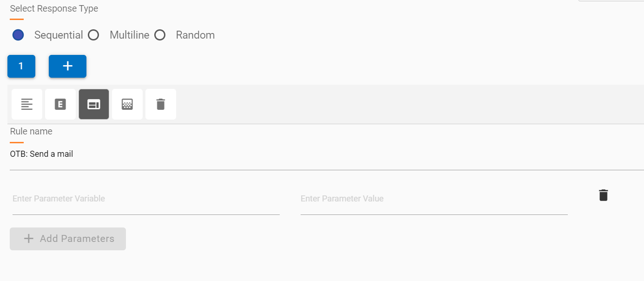Viewport: 644px width, 281px height.
Task: Focus the Enter Parameter Value field
Action: 434,199
